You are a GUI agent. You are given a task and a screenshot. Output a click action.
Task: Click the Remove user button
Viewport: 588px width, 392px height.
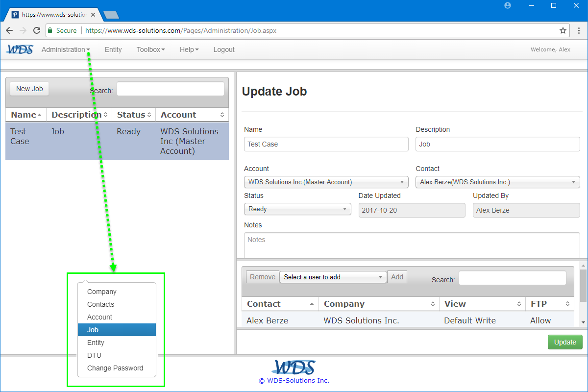tap(263, 277)
